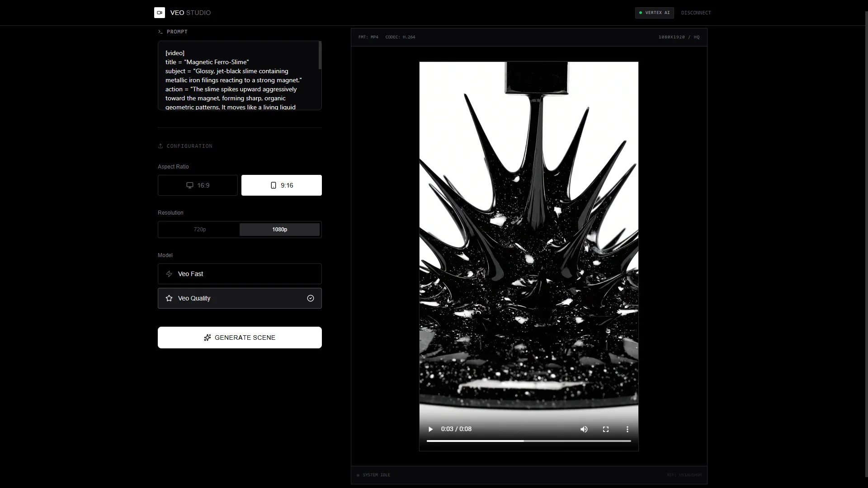Mute the video with the speaker icon
The image size is (868, 488).
point(584,429)
